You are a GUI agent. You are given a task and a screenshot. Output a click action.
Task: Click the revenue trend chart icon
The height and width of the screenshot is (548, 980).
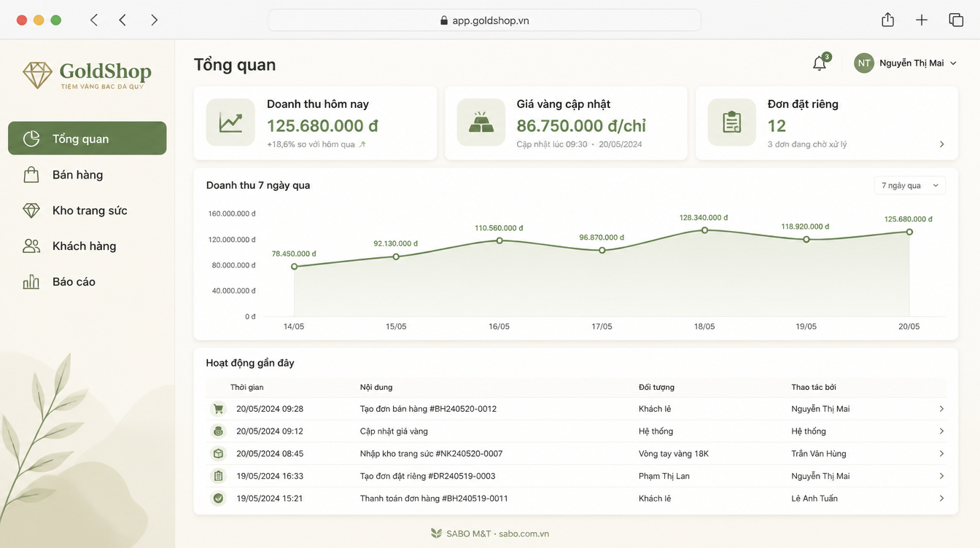coord(230,122)
